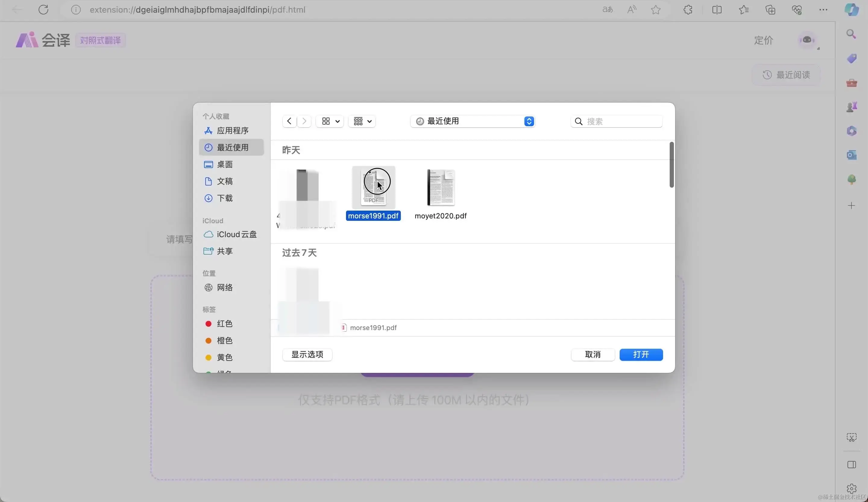Select the moyet2020.pdf file thumbnail

[441, 187]
